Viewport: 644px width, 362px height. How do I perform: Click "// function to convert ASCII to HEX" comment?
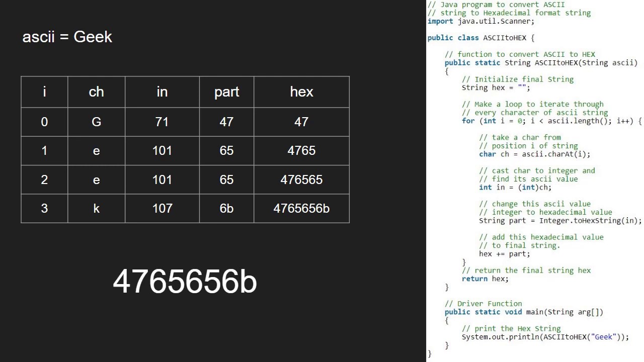click(520, 54)
